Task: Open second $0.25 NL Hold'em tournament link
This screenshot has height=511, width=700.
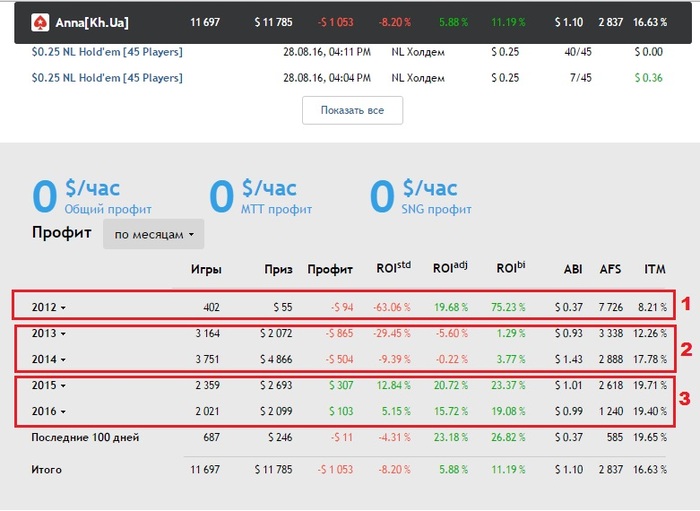Action: click(x=106, y=77)
